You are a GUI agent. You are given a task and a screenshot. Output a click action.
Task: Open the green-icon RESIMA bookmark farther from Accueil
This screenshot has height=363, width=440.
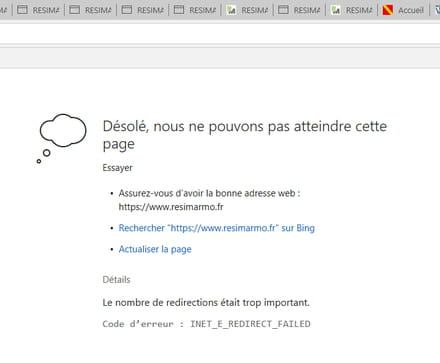[247, 10]
